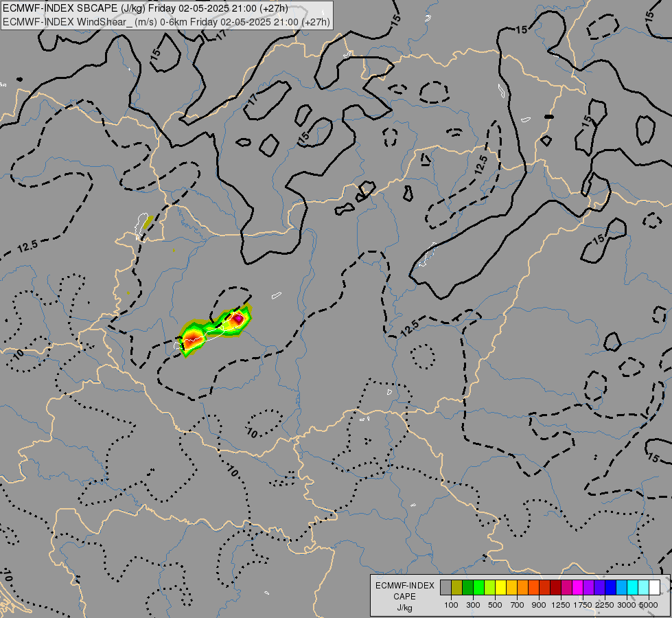Screen dimensions: 672x618
Task: Choose the indigo swatch left of 2250
Action: (599, 588)
